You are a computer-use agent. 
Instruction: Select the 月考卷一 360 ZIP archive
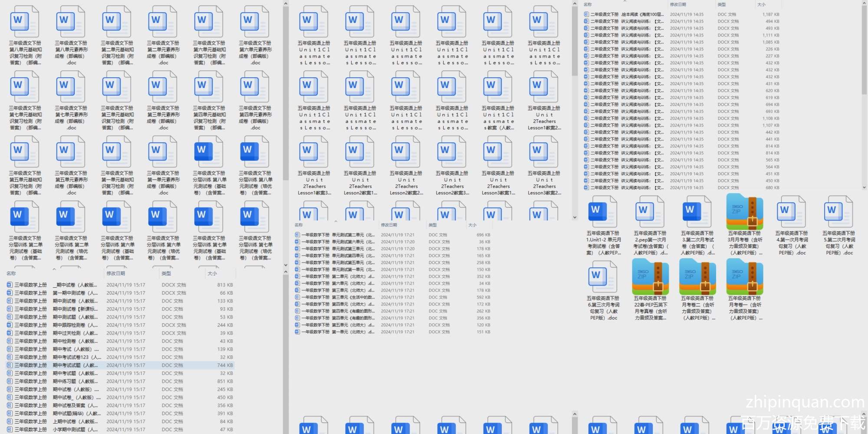coord(744,278)
